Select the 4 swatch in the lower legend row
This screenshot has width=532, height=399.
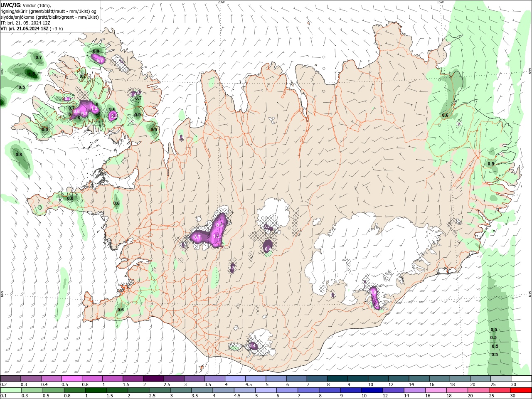click(x=224, y=390)
